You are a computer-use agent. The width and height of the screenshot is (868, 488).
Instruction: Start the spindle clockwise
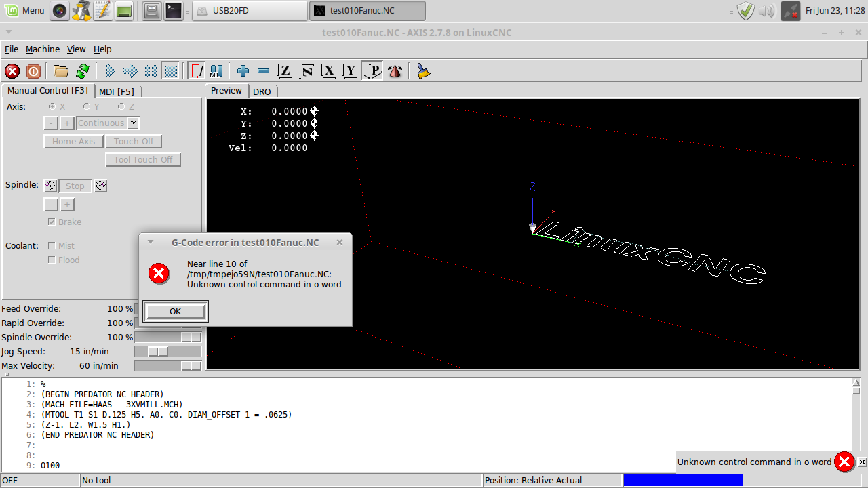click(x=100, y=186)
